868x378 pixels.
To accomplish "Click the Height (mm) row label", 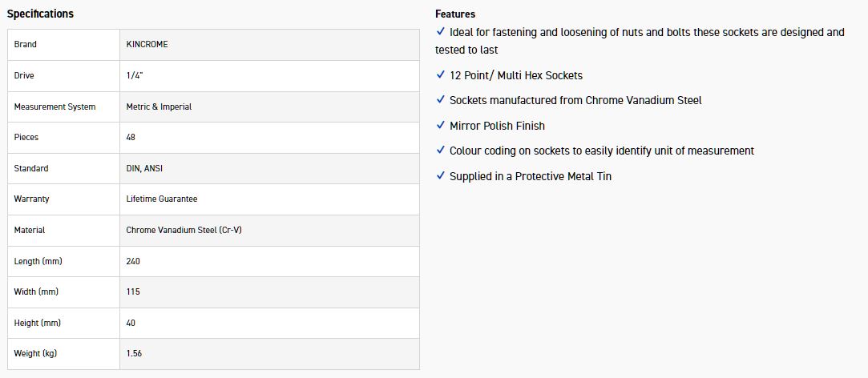I will tap(37, 323).
